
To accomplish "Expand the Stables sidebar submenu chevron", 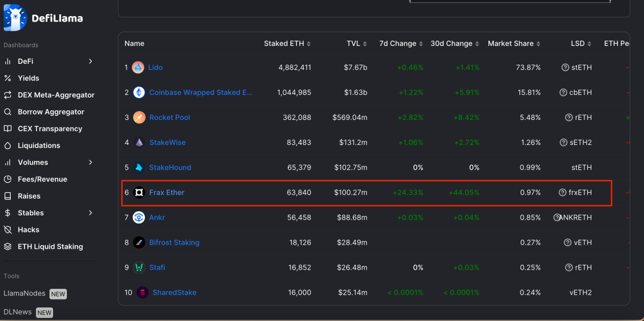I will [x=91, y=213].
